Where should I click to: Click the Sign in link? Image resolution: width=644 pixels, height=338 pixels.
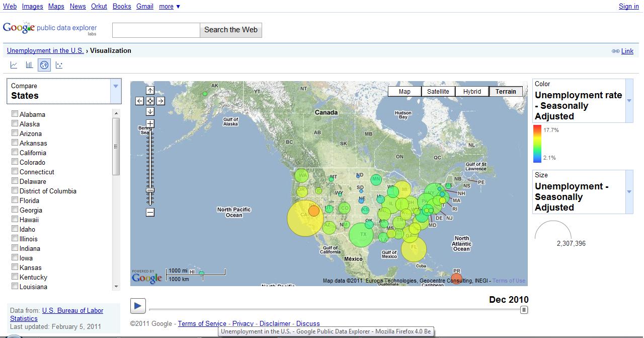[628, 7]
